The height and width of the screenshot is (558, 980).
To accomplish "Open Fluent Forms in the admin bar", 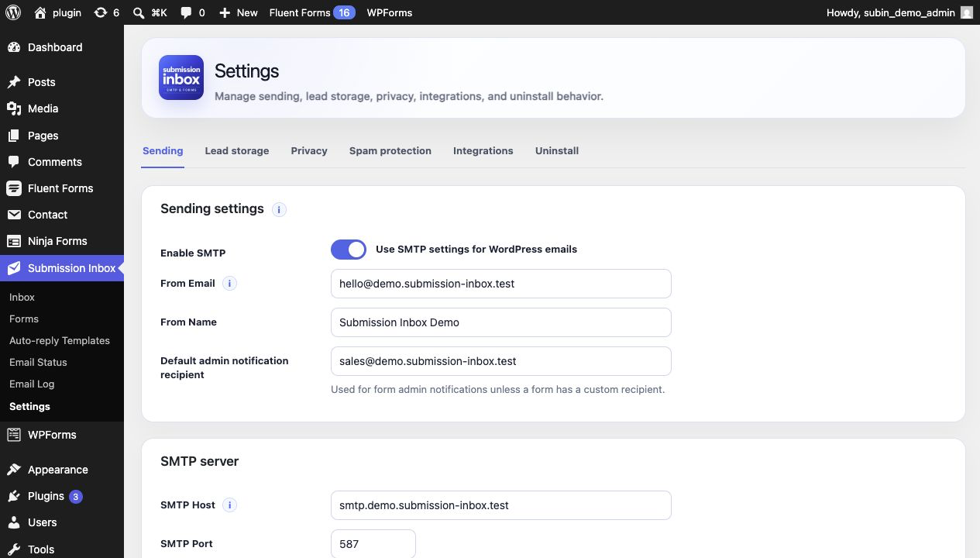I will click(311, 12).
